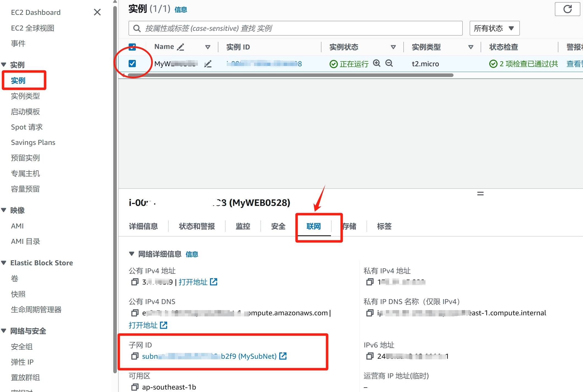Uncheck the MyW instance row checkbox
Image resolution: width=583 pixels, height=392 pixels.
coord(132,64)
